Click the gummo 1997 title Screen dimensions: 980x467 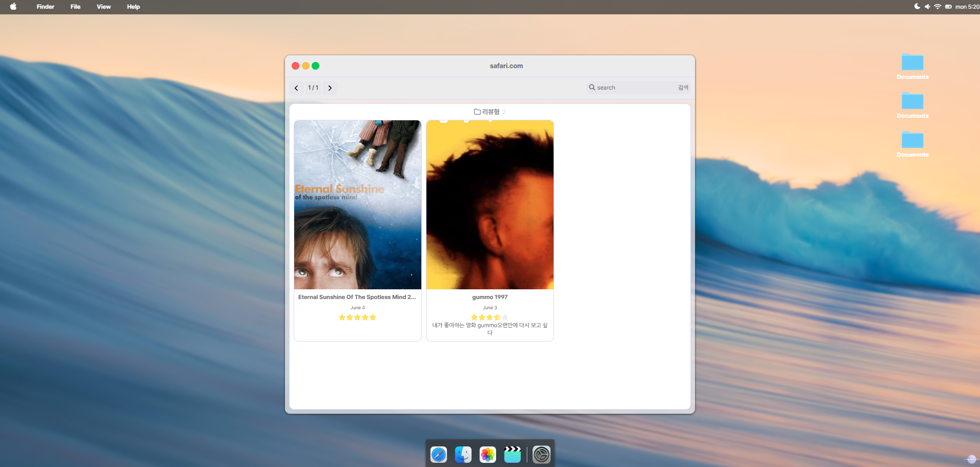490,297
